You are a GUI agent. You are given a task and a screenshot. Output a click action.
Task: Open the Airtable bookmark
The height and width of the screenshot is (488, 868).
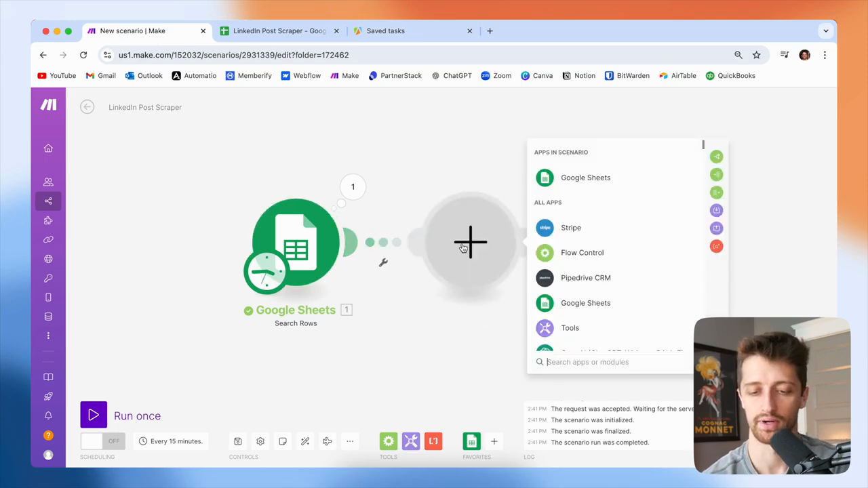[677, 76]
